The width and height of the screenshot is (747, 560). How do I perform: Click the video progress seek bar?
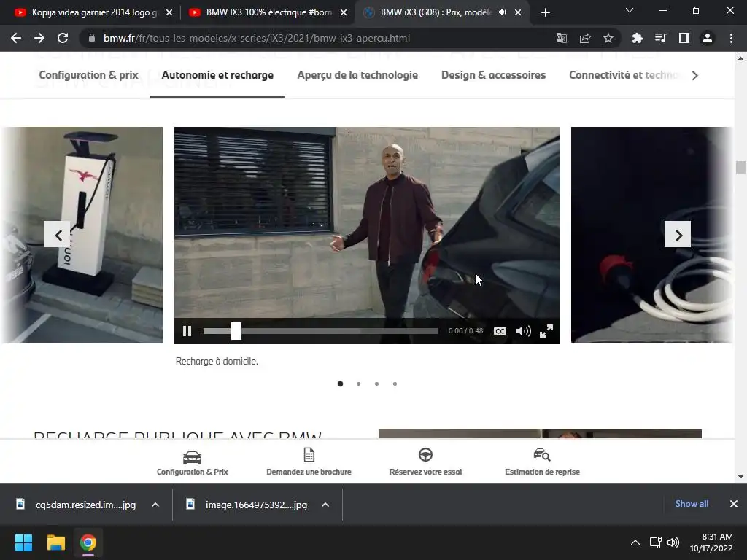click(321, 331)
